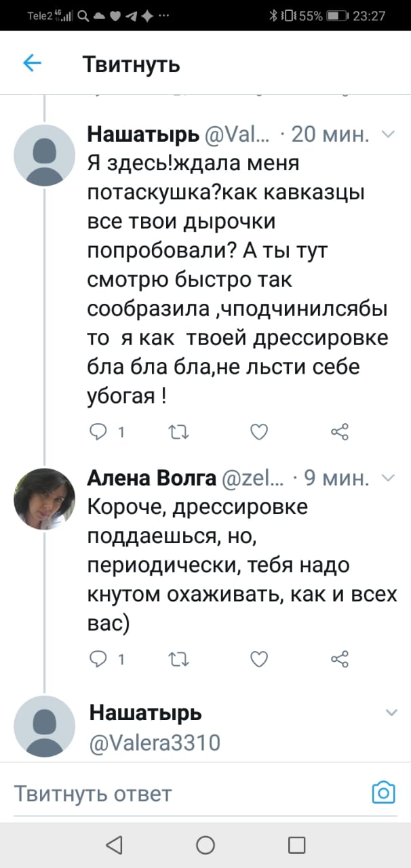The image size is (411, 868).
Task: Tap the back arrow in header
Action: point(32,64)
